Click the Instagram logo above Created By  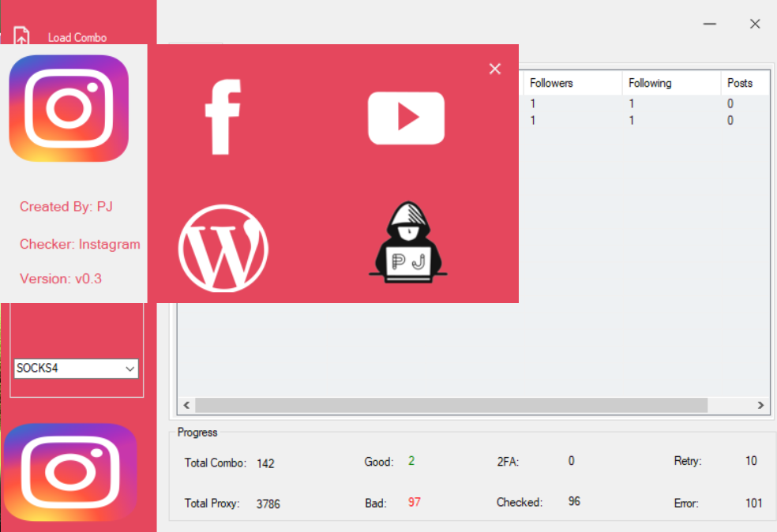[69, 108]
